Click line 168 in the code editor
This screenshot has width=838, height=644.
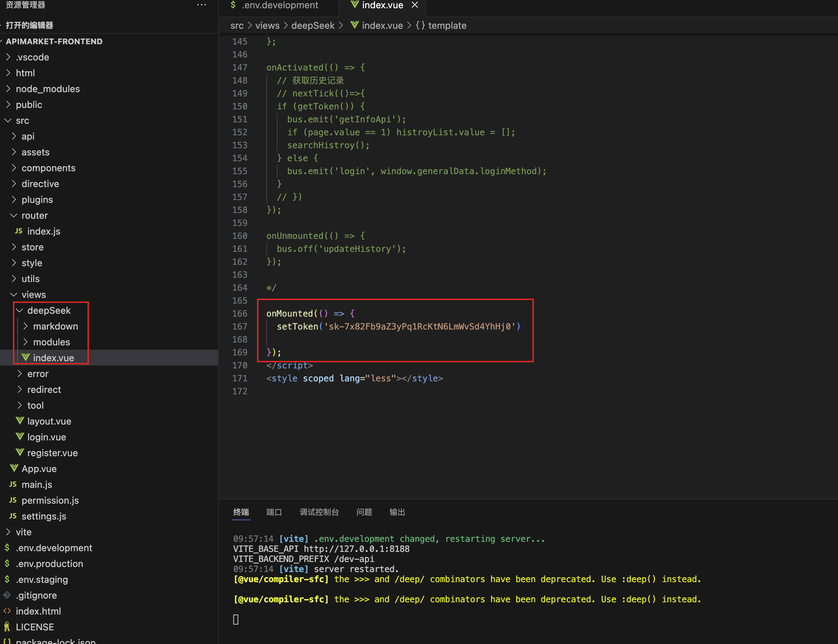345,339
